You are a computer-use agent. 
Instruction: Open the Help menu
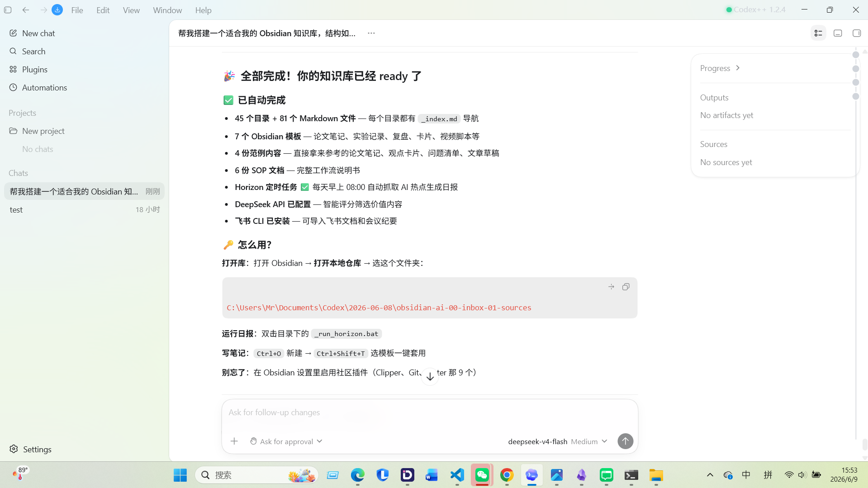tap(203, 10)
